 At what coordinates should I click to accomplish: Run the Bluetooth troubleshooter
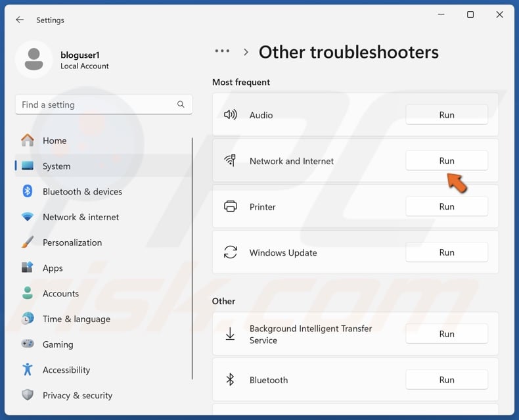(447, 380)
